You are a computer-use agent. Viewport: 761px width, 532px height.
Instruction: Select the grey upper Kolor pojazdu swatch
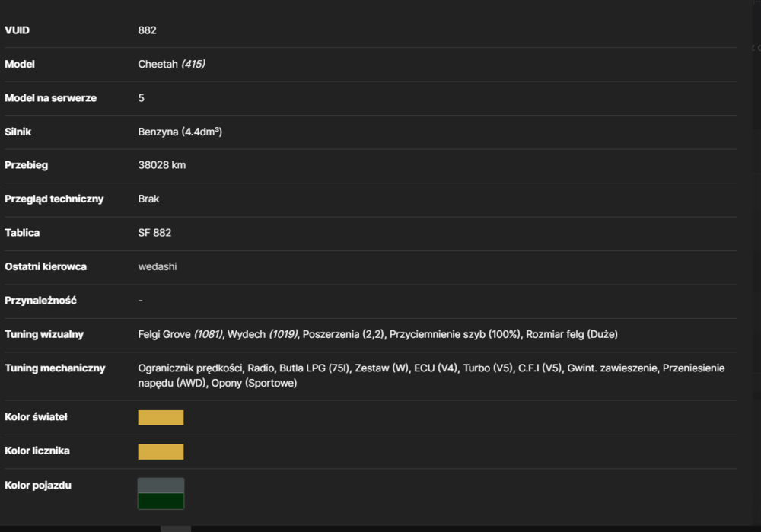[x=161, y=486]
